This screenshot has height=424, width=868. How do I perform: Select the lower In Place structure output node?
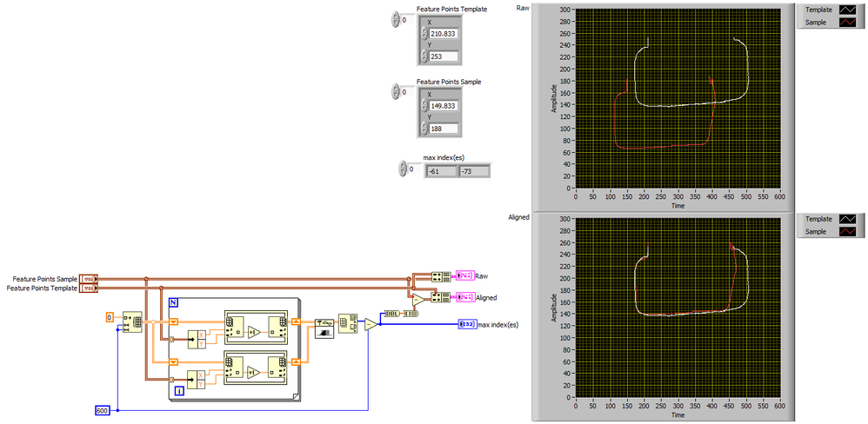277,366
